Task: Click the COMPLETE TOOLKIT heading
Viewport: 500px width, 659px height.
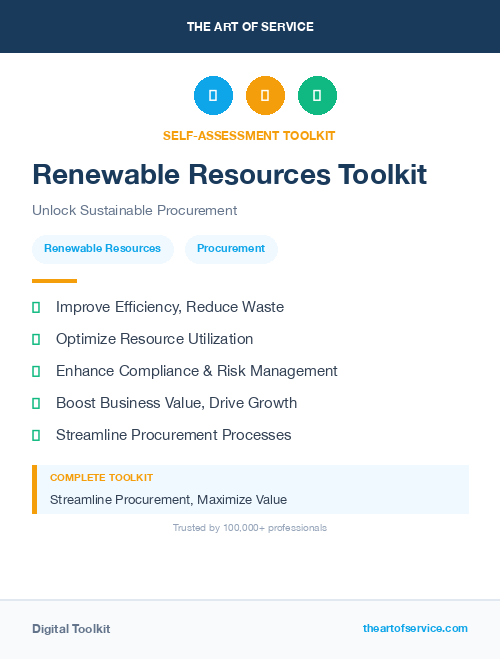Action: tap(101, 478)
